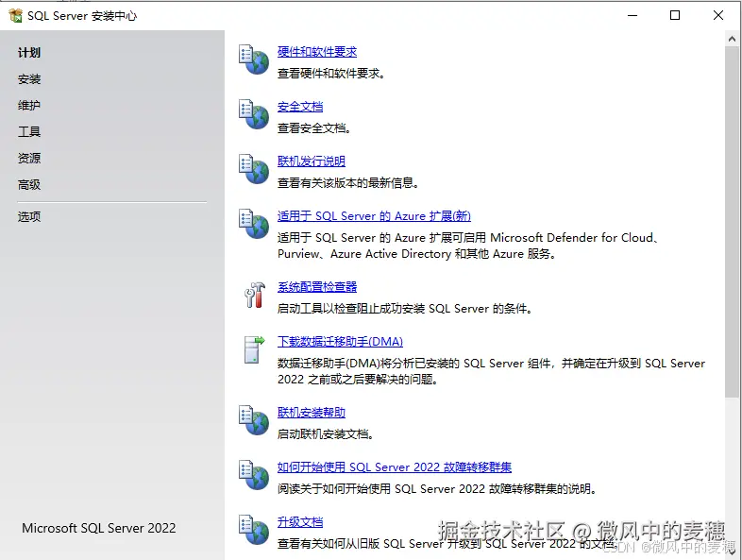This screenshot has height=560, width=742.
Task: Click 查看安全文档。 description text
Action: click(313, 128)
